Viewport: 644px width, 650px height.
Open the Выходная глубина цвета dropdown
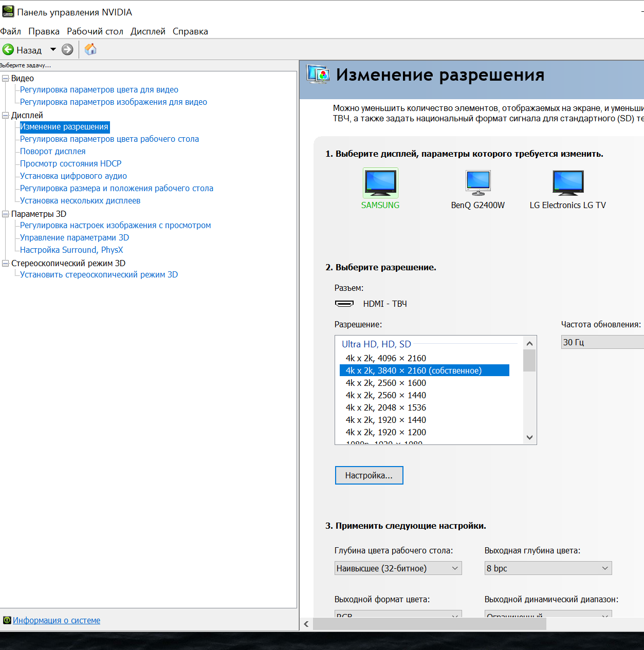pos(548,568)
